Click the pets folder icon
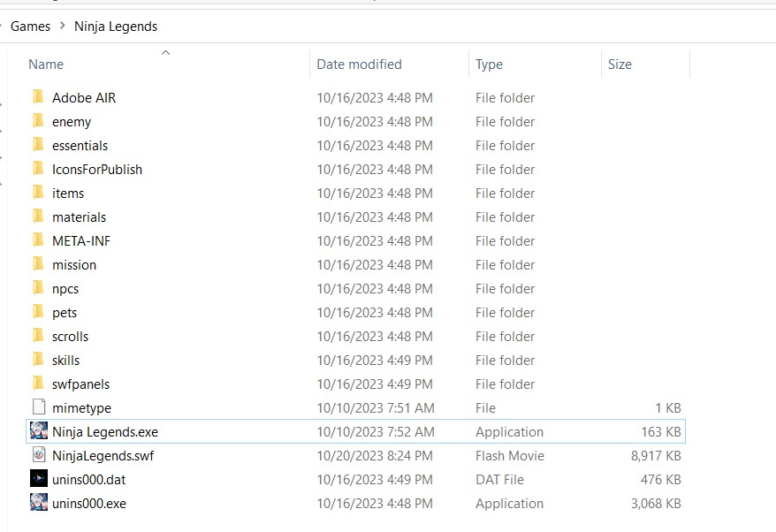 pyautogui.click(x=38, y=312)
